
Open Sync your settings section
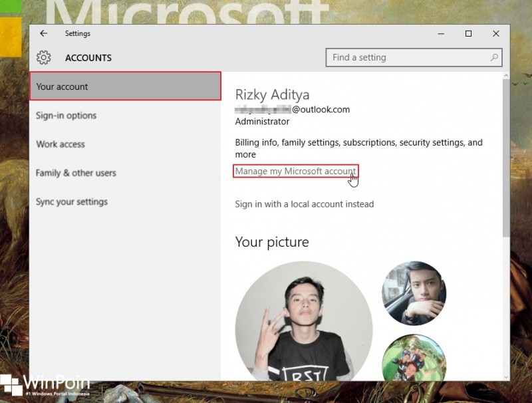pyautogui.click(x=72, y=202)
